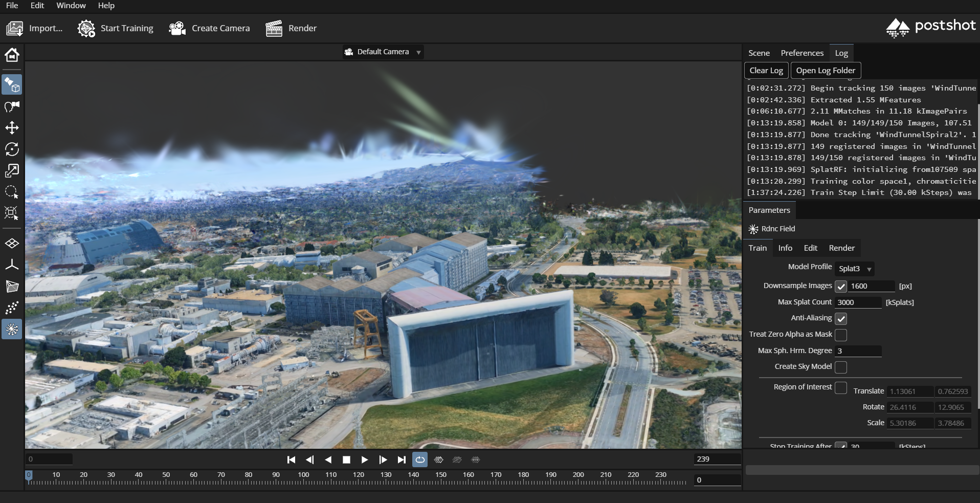Toggle loop playback button
The image size is (980, 503).
(419, 460)
